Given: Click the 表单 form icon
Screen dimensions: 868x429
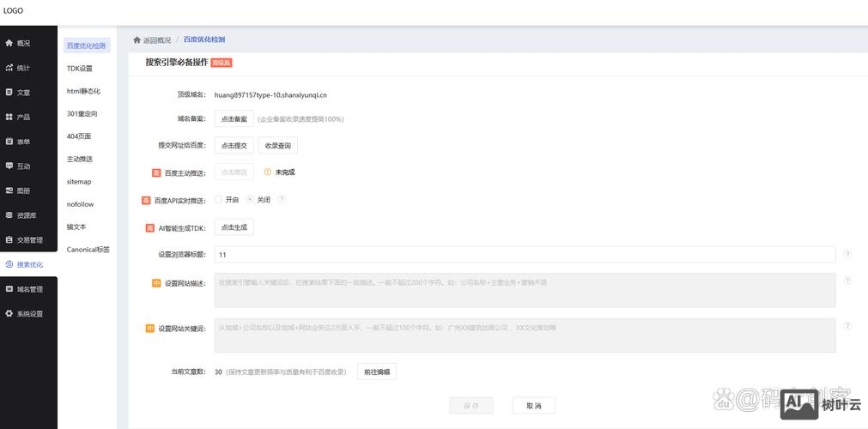Looking at the screenshot, I should pyautogui.click(x=9, y=142).
